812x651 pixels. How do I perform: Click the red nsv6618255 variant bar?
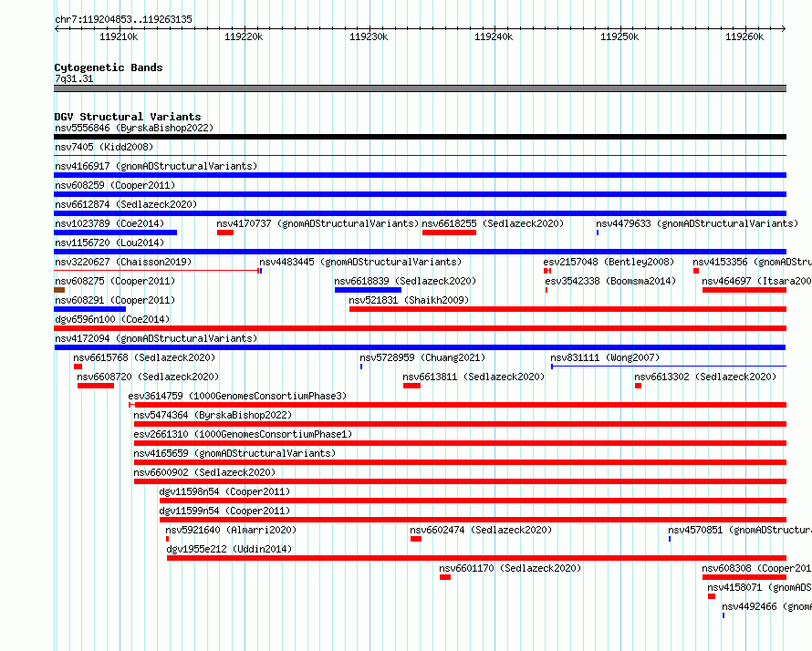point(449,232)
